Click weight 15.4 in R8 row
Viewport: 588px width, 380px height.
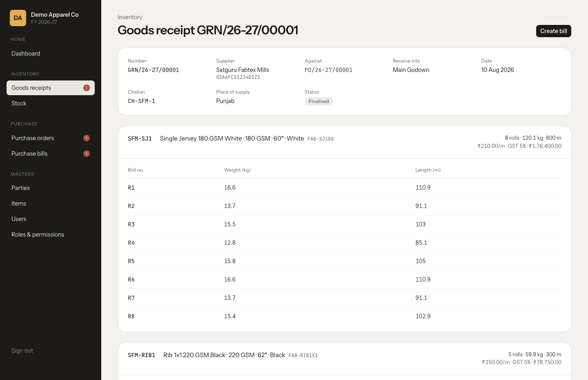(x=230, y=316)
